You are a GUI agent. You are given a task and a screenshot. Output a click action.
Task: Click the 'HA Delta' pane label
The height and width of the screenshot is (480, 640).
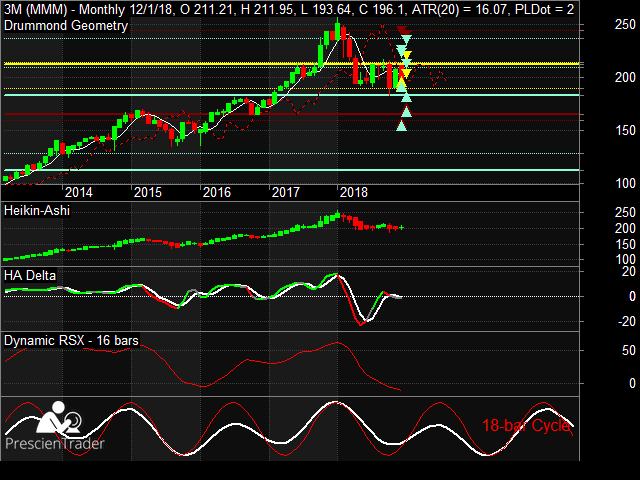point(30,276)
